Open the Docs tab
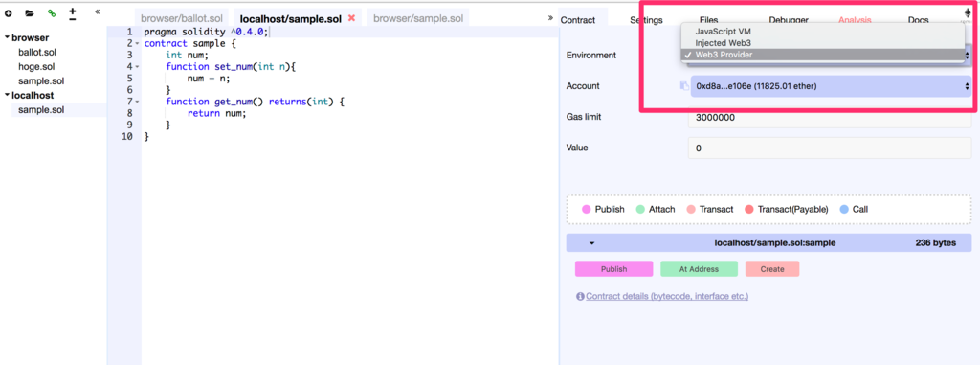Viewport: 980px width, 365px height. [x=918, y=20]
